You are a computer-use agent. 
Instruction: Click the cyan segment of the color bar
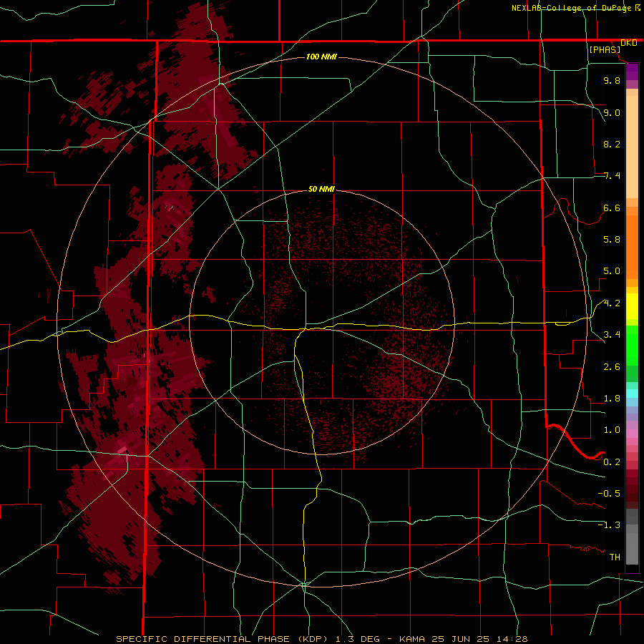tap(632, 394)
